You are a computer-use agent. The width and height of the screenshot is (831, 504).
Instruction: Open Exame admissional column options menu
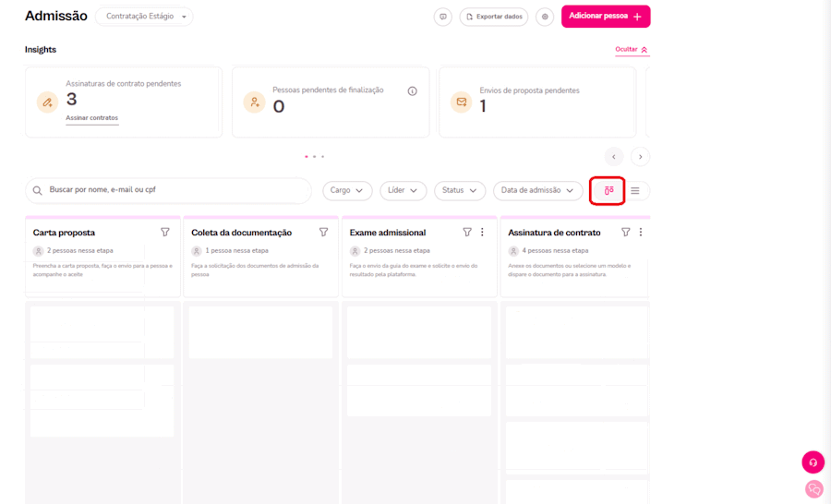point(482,232)
